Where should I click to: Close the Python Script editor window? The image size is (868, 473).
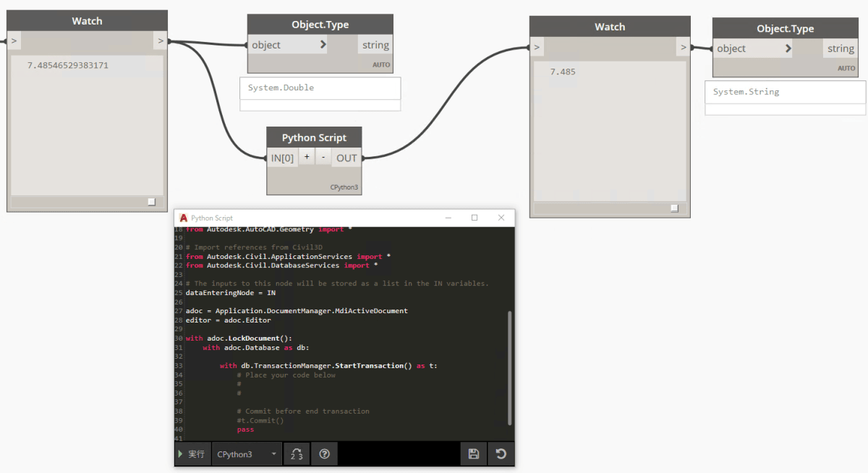501,218
